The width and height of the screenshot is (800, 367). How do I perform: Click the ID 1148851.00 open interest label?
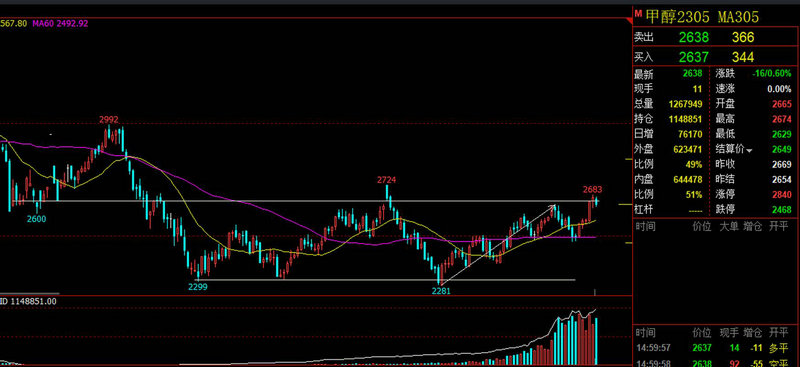pyautogui.click(x=28, y=301)
